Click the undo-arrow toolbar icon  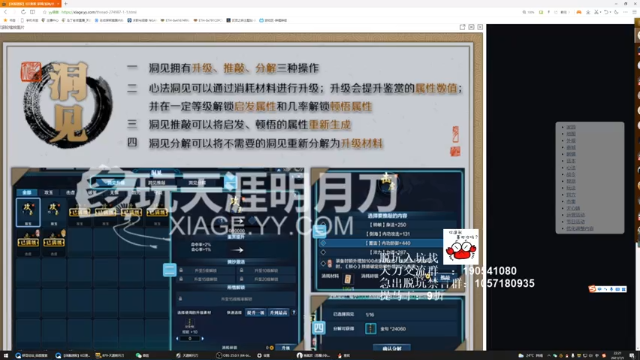coord(606,12)
